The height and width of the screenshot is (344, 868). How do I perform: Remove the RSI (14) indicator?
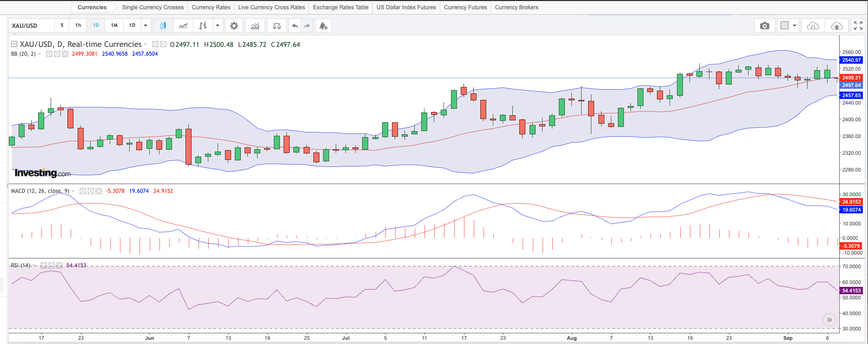tap(60, 265)
